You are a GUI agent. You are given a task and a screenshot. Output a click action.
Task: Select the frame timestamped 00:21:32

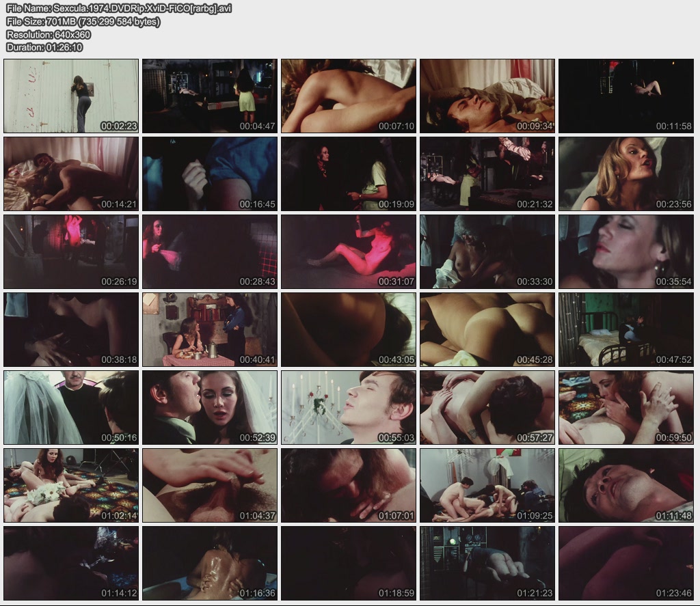[x=487, y=174]
